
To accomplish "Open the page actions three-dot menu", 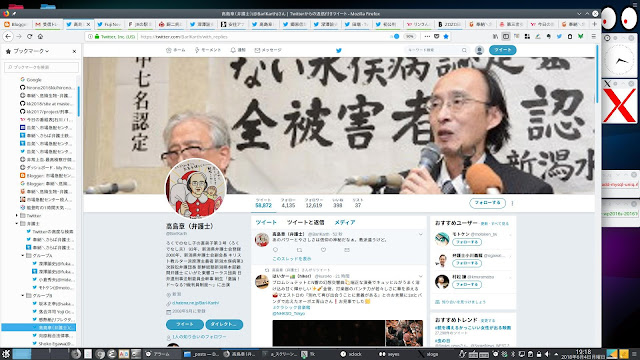I will [x=427, y=36].
